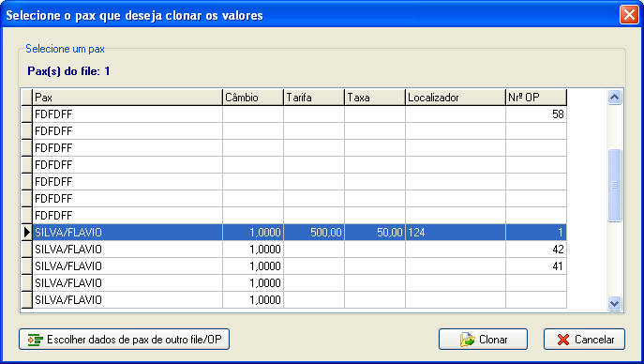Click the scrollbar down arrow

pos(614,304)
